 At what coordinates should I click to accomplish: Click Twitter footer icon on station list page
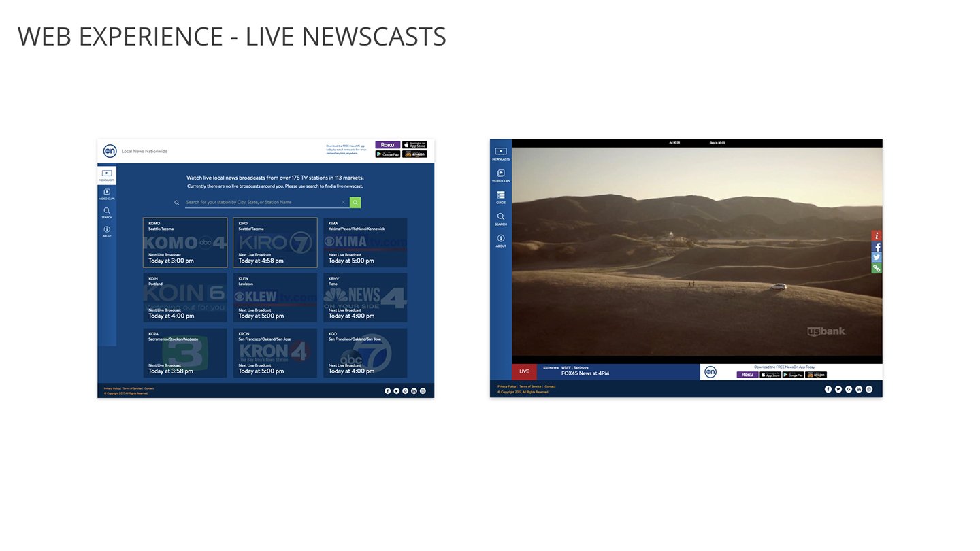[396, 390]
